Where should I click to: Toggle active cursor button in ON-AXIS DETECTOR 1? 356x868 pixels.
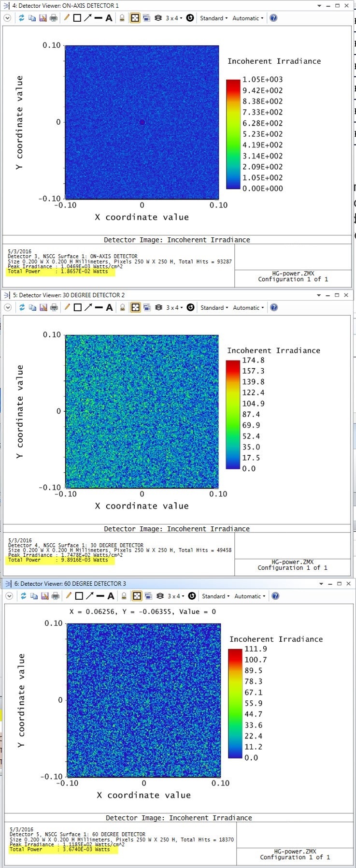point(135,18)
